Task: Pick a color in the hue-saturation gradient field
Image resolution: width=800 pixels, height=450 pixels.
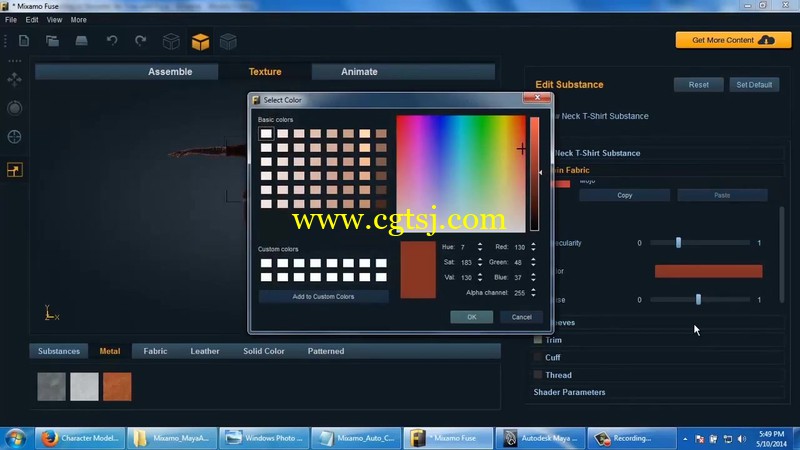Action: tap(461, 174)
